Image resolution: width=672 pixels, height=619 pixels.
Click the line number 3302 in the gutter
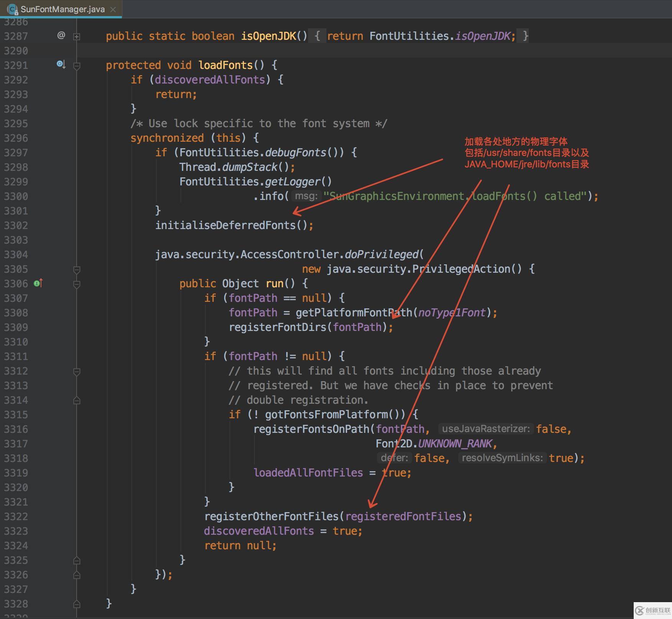[16, 225]
